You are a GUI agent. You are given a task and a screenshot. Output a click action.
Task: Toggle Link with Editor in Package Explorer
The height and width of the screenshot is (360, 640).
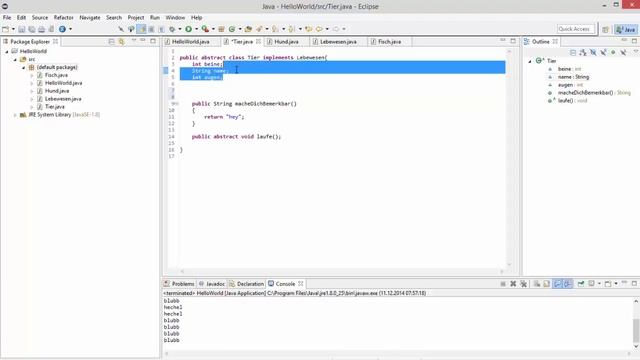tap(122, 42)
